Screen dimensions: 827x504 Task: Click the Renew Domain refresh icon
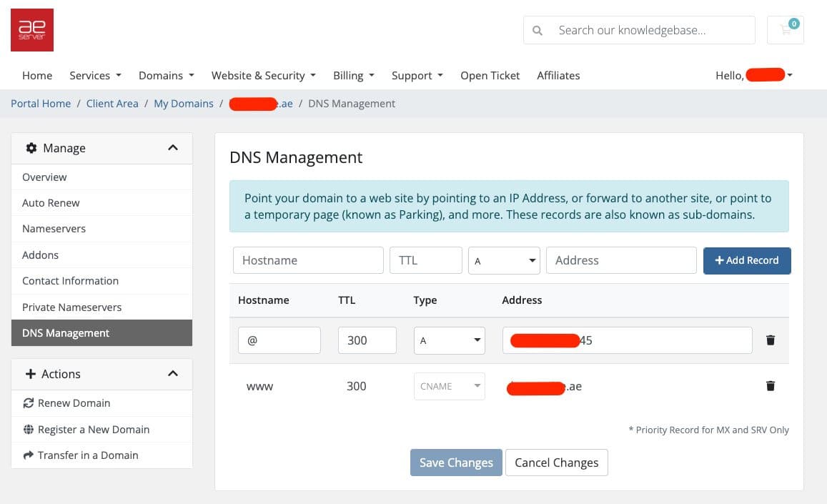[x=29, y=403]
